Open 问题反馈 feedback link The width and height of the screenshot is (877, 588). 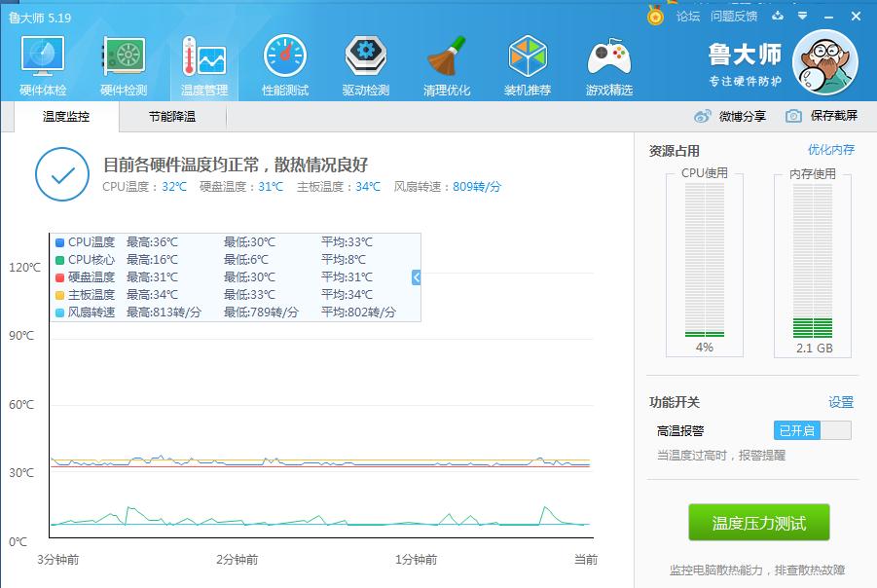click(734, 17)
